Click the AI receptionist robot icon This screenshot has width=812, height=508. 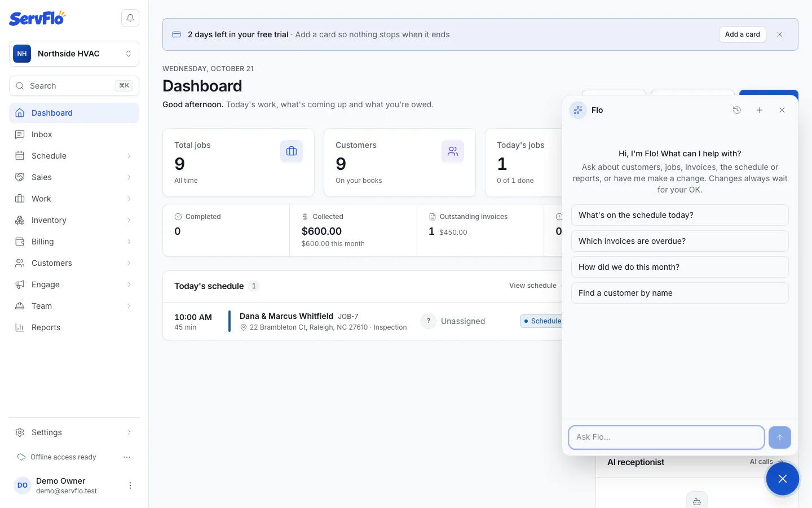coord(697,501)
